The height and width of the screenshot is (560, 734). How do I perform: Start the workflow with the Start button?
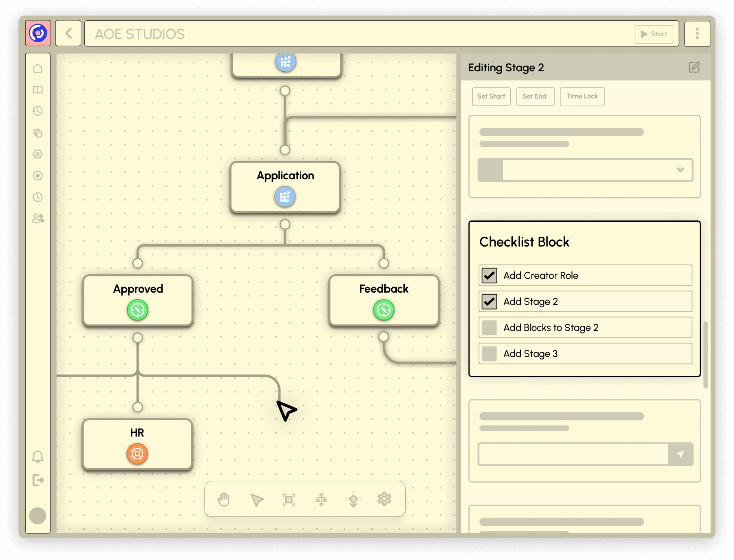[654, 34]
